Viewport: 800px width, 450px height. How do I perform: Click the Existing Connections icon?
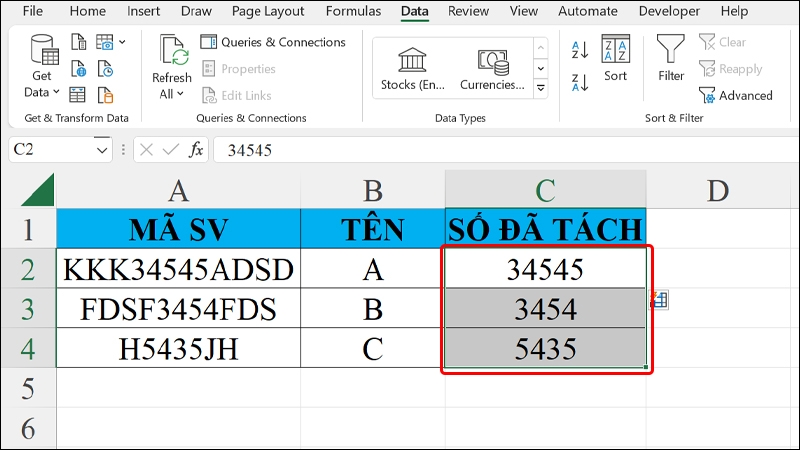[105, 95]
